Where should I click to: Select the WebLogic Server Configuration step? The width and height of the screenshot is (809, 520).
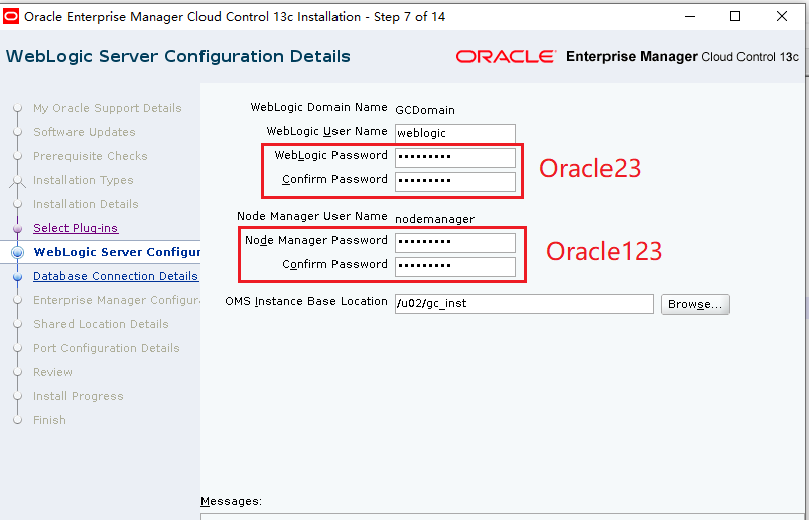[117, 252]
